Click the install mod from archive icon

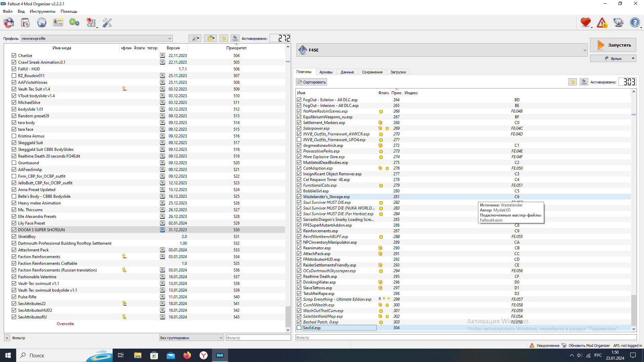[x=25, y=23]
